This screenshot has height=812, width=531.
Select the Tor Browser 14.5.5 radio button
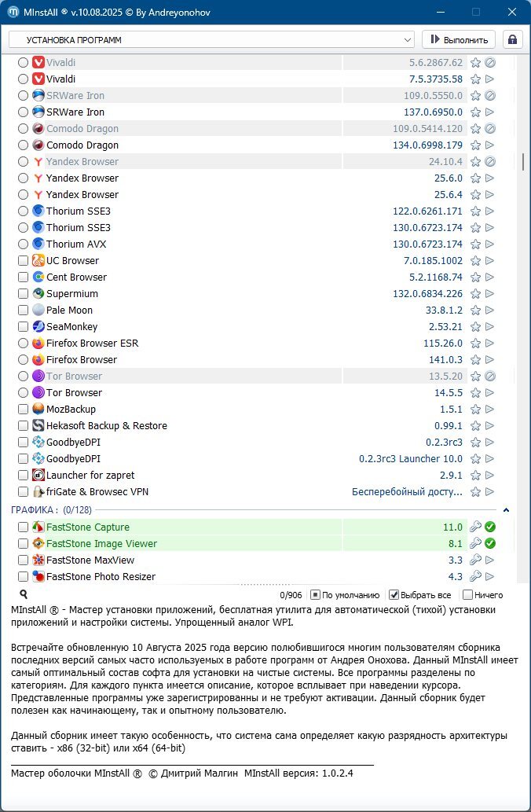click(23, 392)
